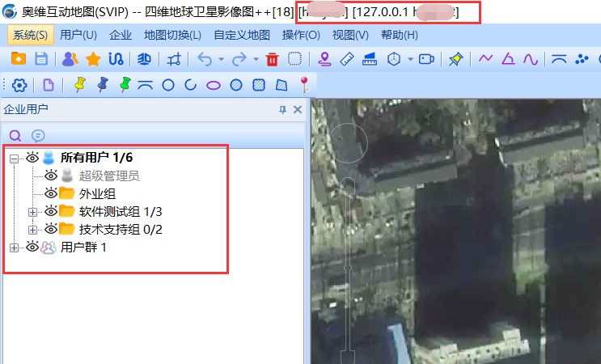Select the ellipse drawing tool
This screenshot has height=364, width=601.
tap(214, 85)
